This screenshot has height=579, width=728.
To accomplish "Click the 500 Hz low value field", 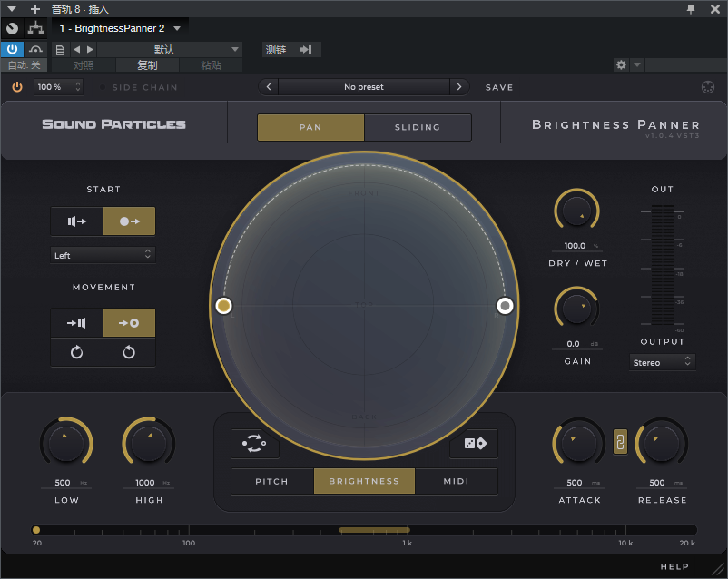I will point(66,483).
